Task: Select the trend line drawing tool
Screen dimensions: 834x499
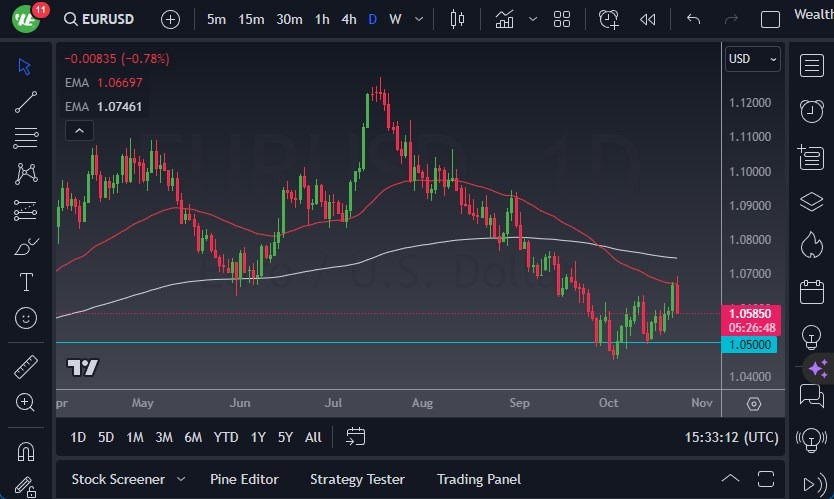Action: pyautogui.click(x=26, y=102)
